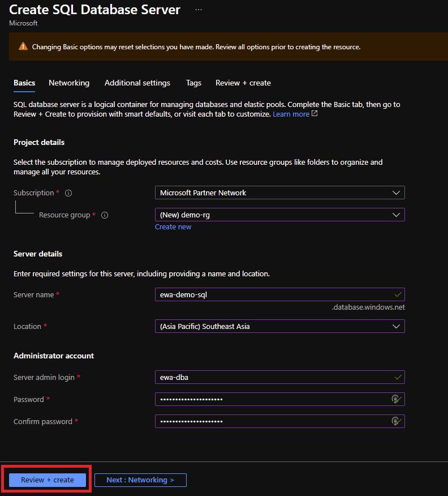Select the Review + create tab at the top
Screen dimensions: 448x496
(243, 83)
